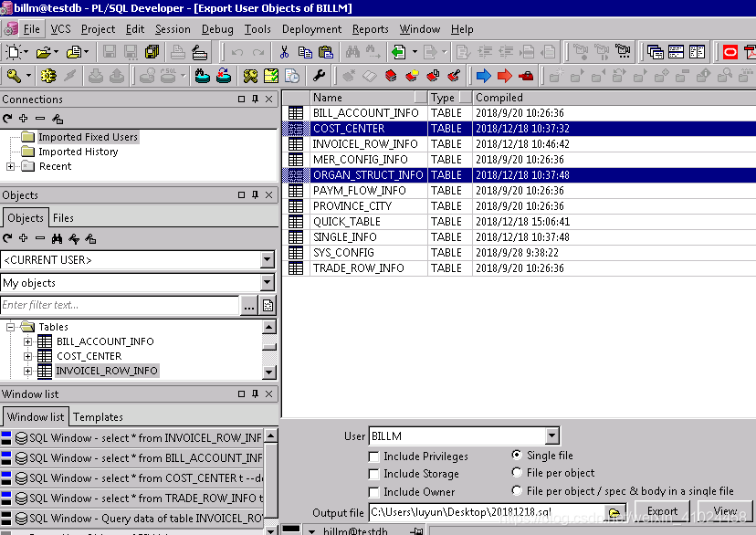Expand COST_CENTER tree node

[27, 356]
